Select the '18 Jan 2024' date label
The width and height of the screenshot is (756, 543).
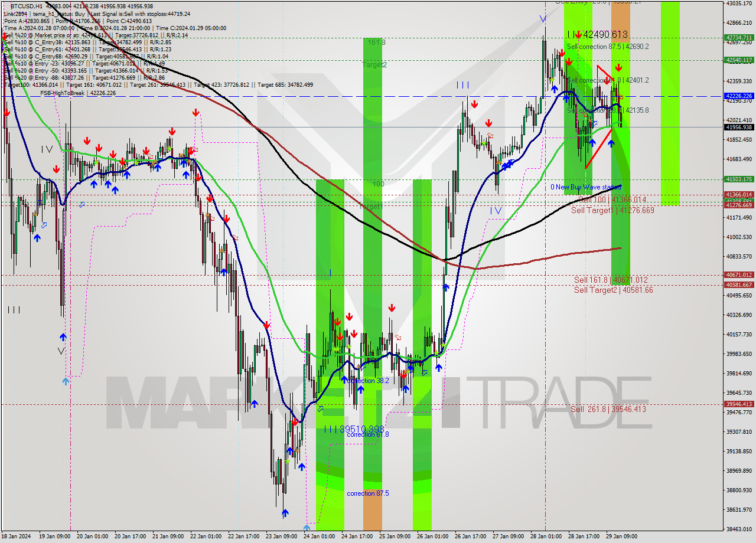17,537
